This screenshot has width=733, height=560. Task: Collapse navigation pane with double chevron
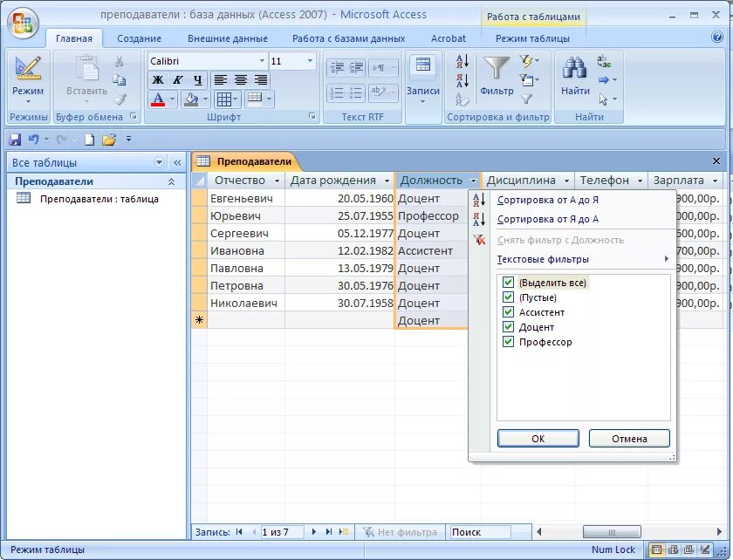point(177,162)
